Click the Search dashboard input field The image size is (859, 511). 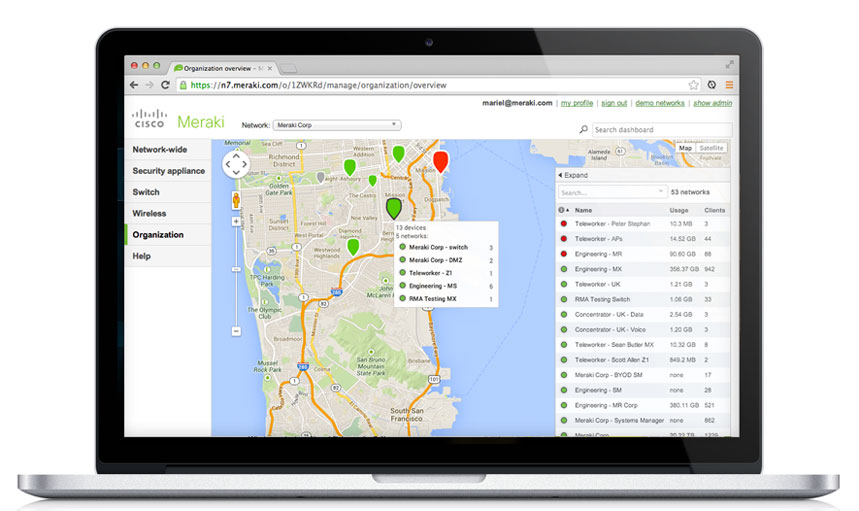tap(662, 130)
